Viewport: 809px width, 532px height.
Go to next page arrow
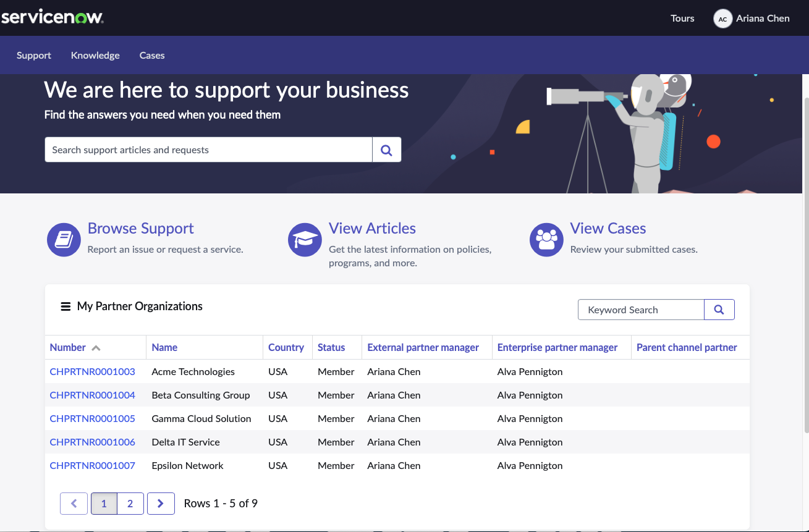pos(161,504)
